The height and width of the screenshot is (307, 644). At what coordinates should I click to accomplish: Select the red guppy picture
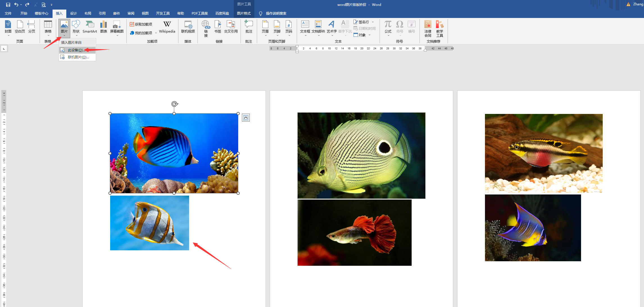click(355, 233)
